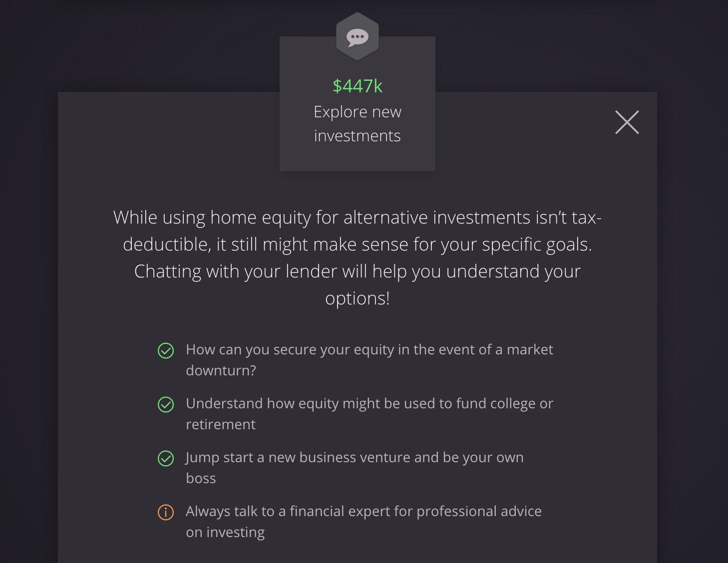Click the orange info icon beside financial expert advice
728x563 pixels.
click(x=166, y=513)
